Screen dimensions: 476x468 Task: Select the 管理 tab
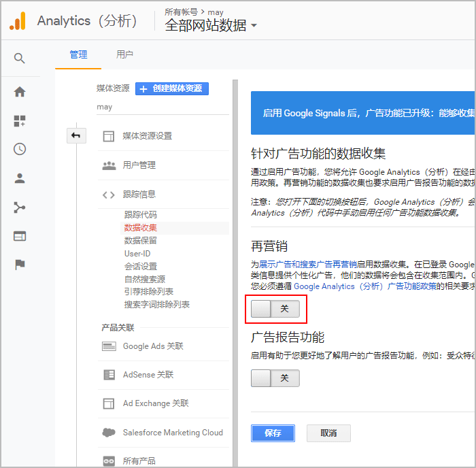pos(78,54)
